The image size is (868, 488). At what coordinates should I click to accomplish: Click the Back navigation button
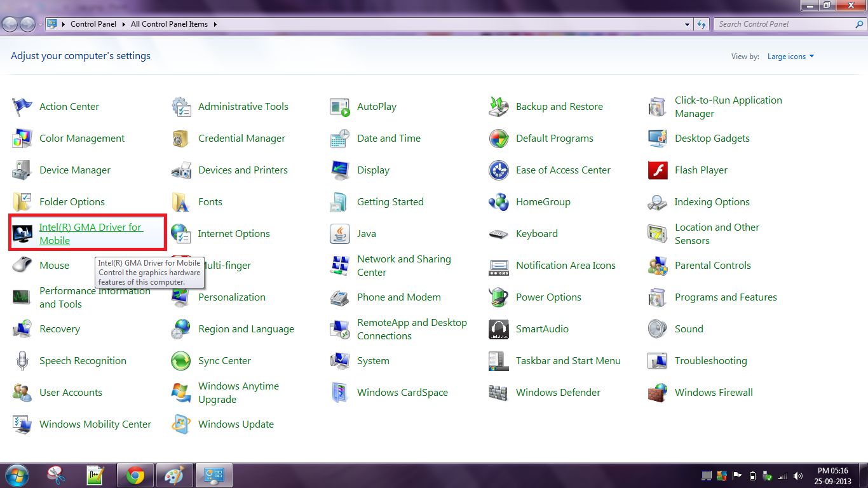tap(11, 24)
